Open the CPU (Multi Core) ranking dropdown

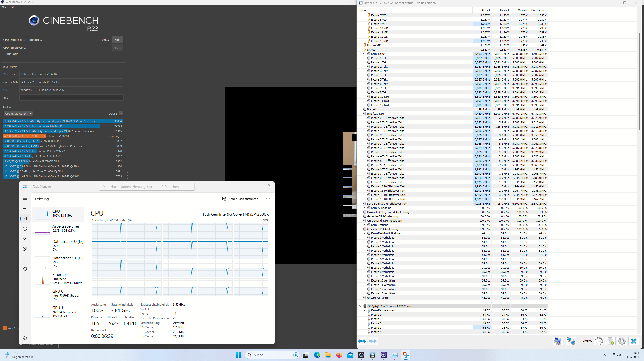[19, 114]
